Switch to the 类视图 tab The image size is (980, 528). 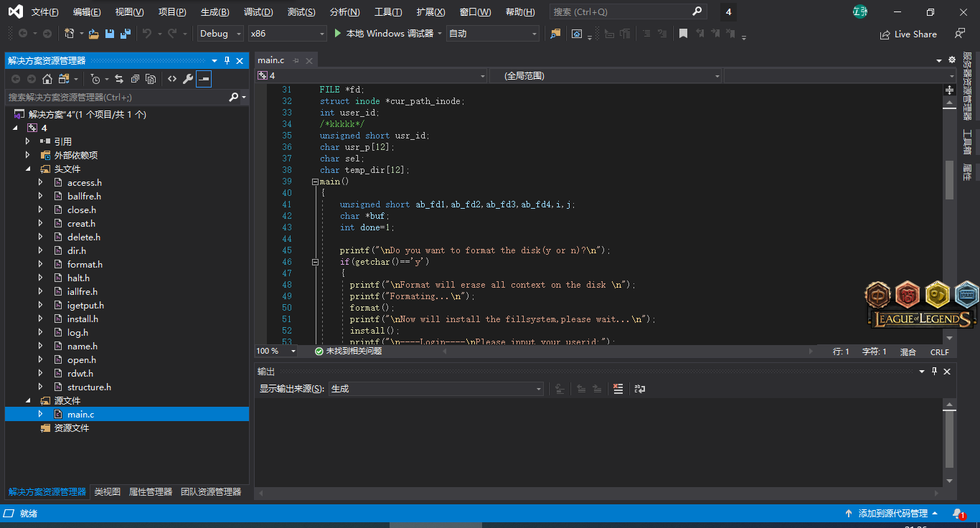coord(108,492)
